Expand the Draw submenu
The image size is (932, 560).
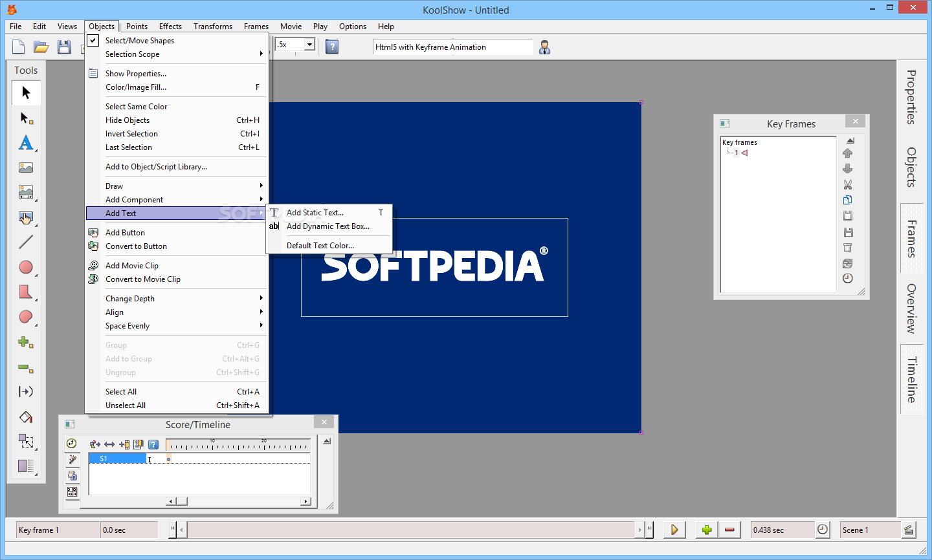[x=177, y=186]
